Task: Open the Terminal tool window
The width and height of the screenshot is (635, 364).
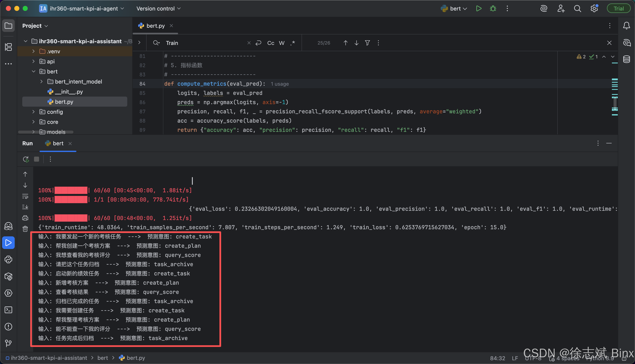Action: (x=8, y=310)
